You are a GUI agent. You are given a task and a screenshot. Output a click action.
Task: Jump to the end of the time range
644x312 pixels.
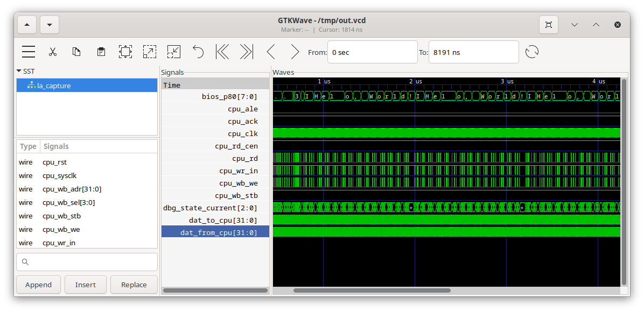(x=247, y=52)
